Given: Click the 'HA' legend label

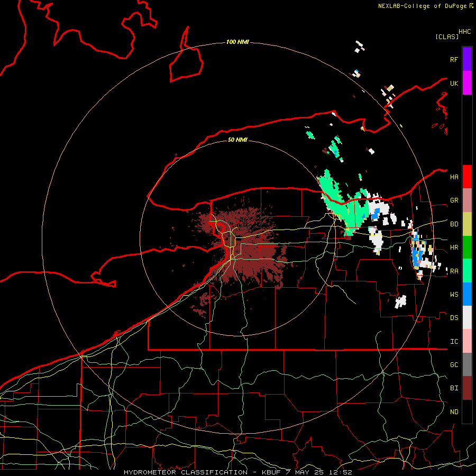Looking at the screenshot, I should pyautogui.click(x=454, y=177).
